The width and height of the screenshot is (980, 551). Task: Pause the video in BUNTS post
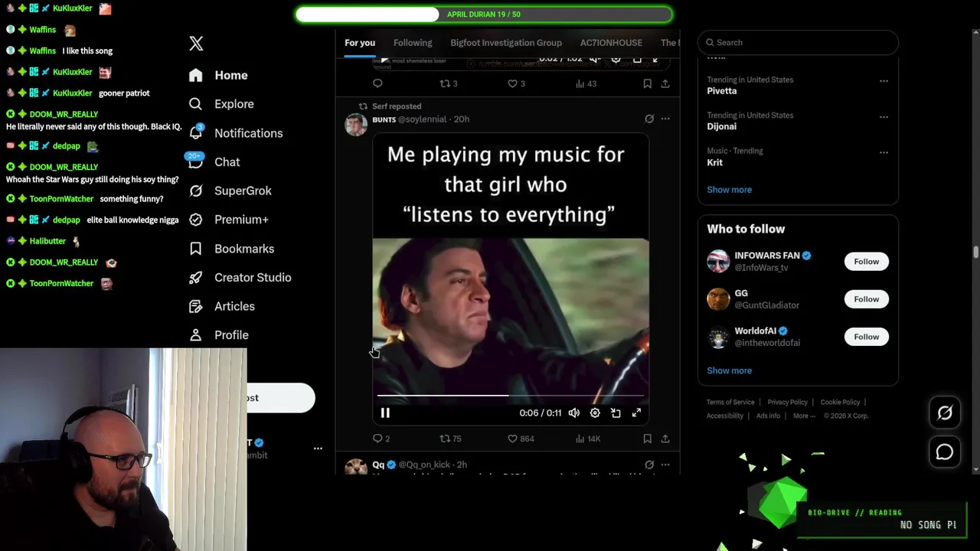(x=385, y=413)
